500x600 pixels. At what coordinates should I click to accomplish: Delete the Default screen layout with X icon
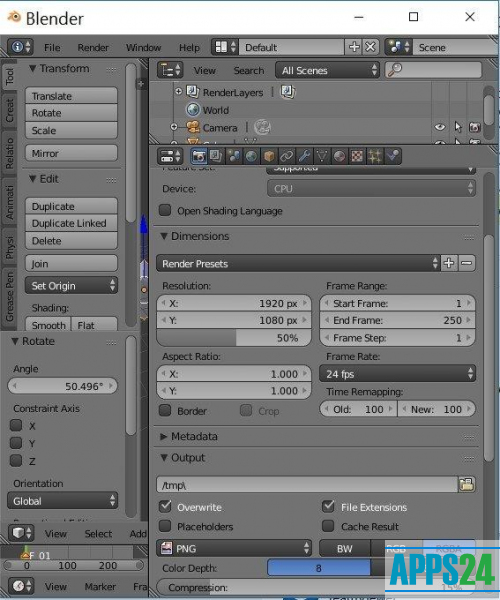pyautogui.click(x=370, y=47)
